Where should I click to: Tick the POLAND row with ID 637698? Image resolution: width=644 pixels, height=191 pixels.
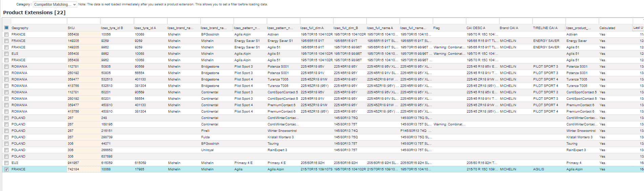click(6, 157)
